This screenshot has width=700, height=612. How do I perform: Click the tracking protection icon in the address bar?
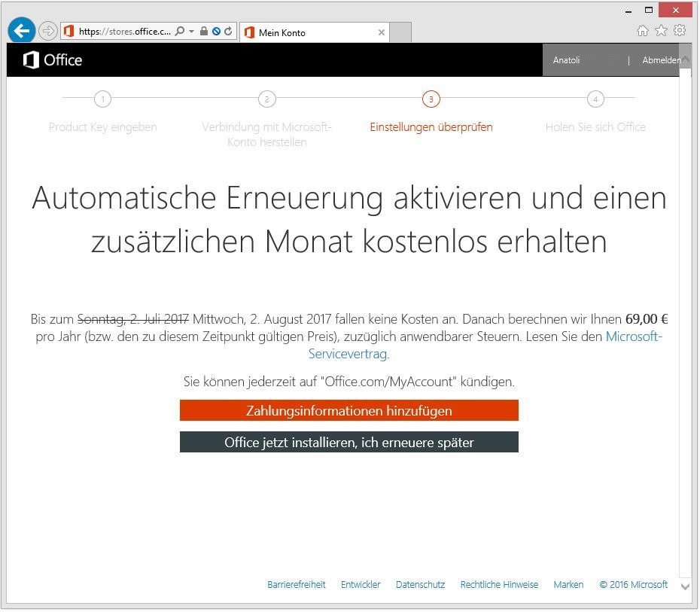click(x=217, y=30)
